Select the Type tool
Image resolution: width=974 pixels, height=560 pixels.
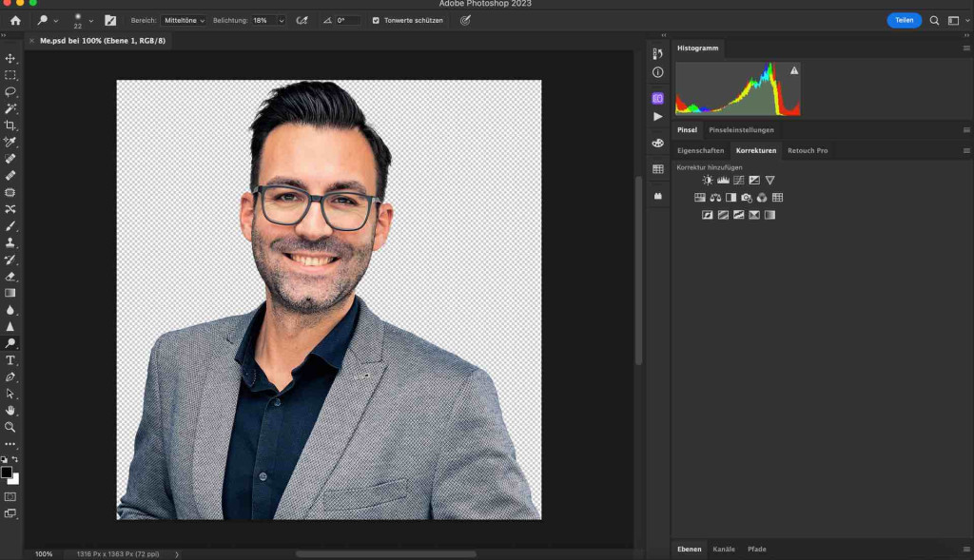click(x=10, y=360)
